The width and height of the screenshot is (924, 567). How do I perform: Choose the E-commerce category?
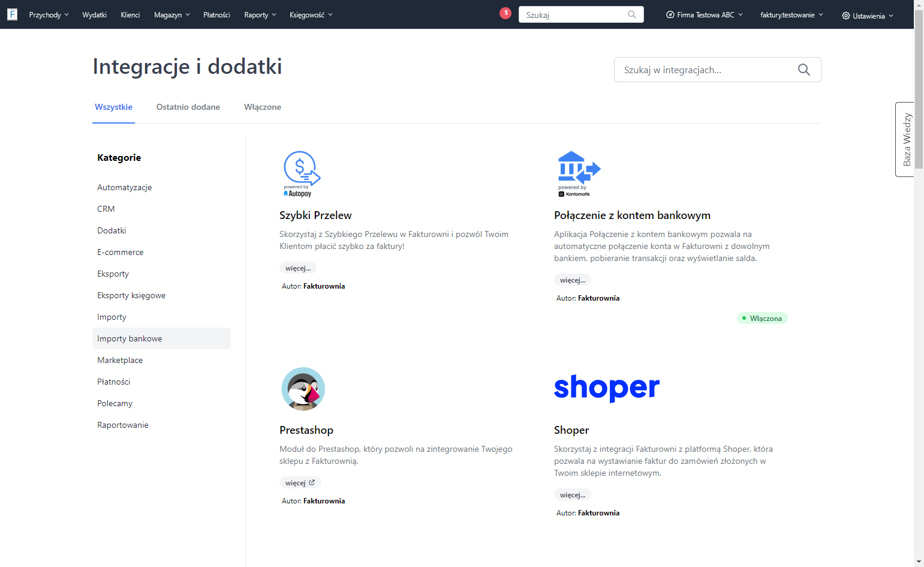pos(121,252)
